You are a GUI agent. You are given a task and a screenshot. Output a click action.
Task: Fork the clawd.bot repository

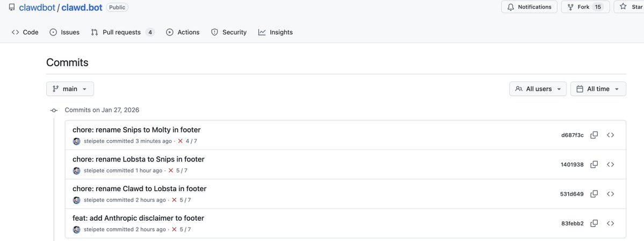(579, 7)
